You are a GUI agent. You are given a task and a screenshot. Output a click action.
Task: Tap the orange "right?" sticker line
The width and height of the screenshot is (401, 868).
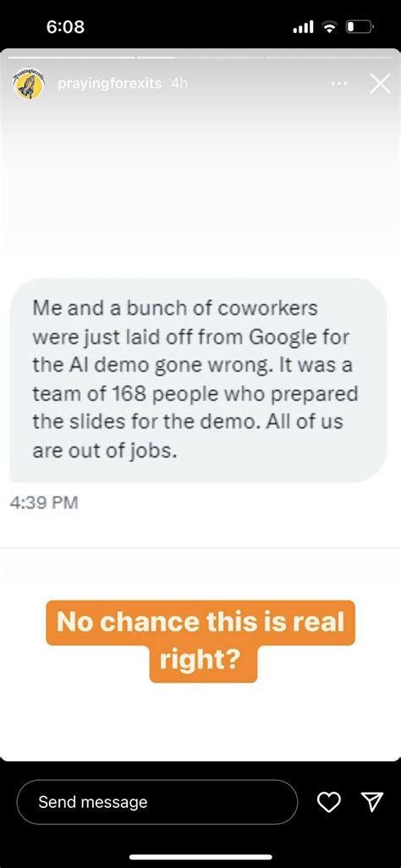click(203, 660)
